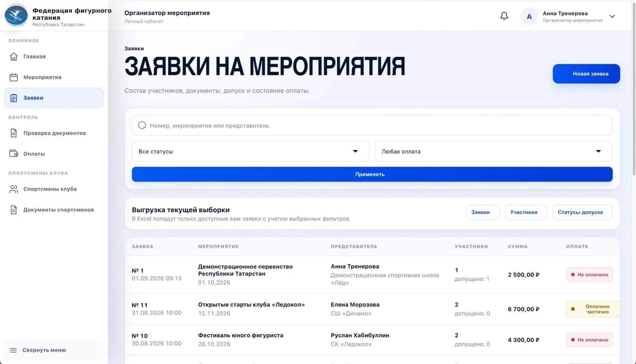Image resolution: width=636 pixels, height=364 pixels.
Task: Open the Все статусы dropdown
Action: 250,151
